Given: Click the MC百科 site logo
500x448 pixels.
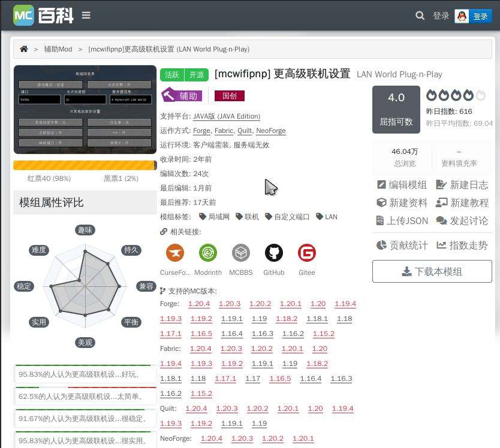Looking at the screenshot, I should pos(43,16).
